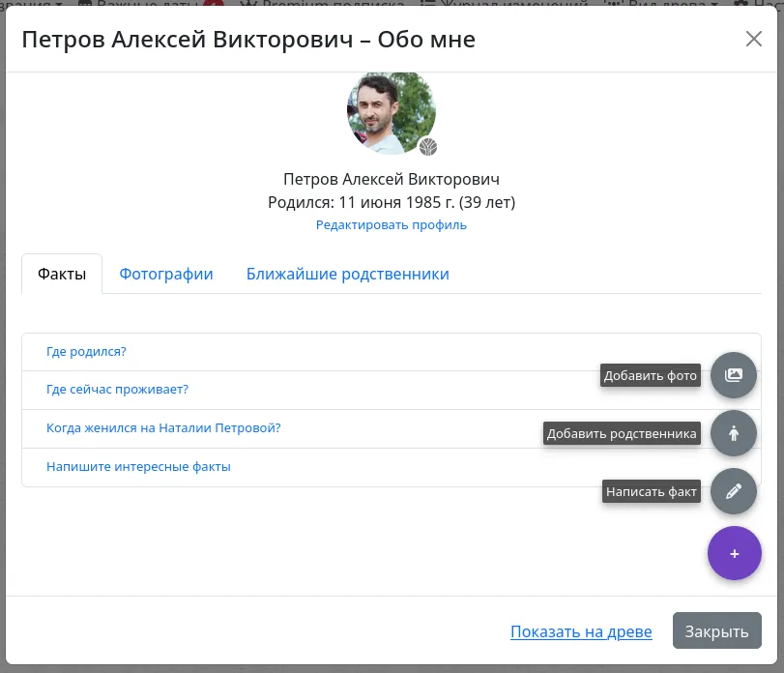Select Напишите интересные факты

pos(138,466)
